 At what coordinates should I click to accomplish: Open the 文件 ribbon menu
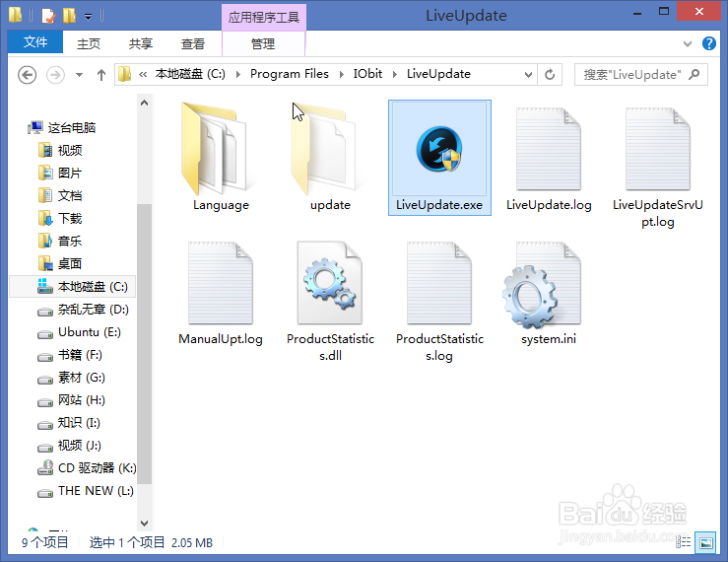pos(35,42)
